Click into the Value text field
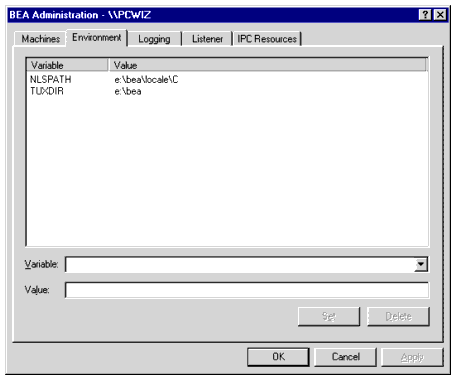The image size is (456, 389). (247, 290)
